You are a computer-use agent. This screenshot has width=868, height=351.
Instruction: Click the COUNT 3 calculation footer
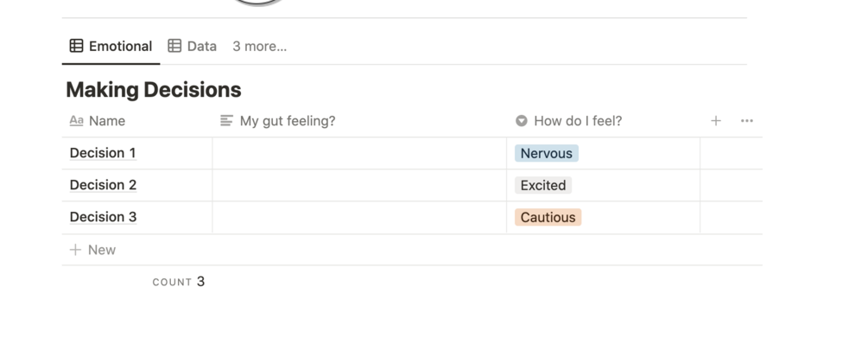click(179, 282)
